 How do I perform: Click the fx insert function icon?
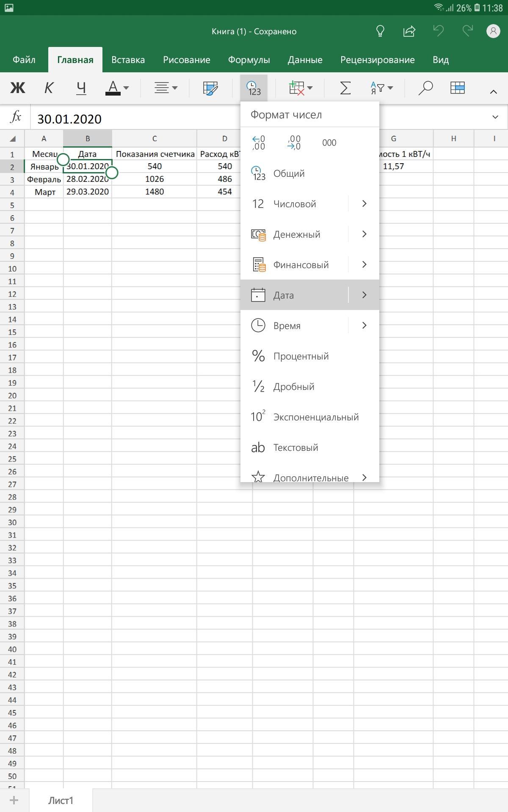point(16,116)
